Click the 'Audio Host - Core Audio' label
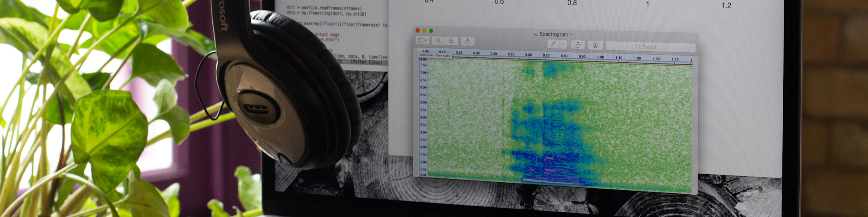 click(435, 55)
